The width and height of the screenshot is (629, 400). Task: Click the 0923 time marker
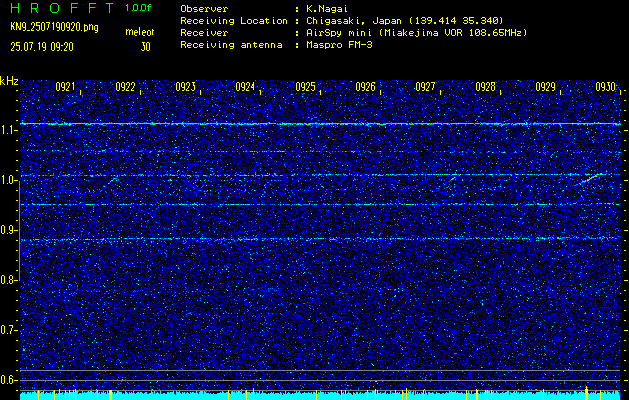click(186, 87)
